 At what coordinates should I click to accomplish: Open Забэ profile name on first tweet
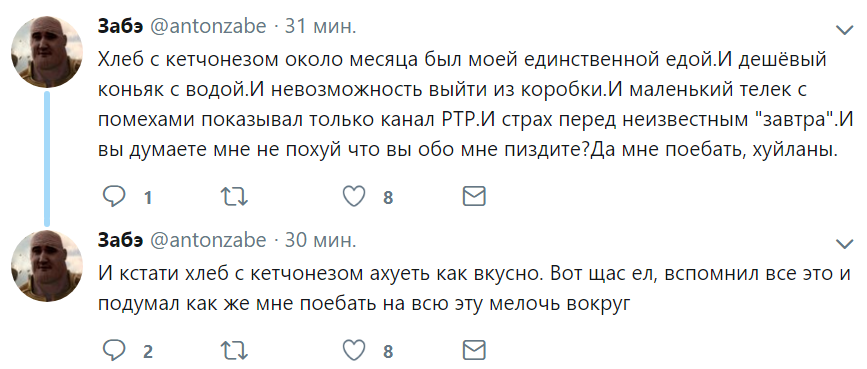[121, 26]
